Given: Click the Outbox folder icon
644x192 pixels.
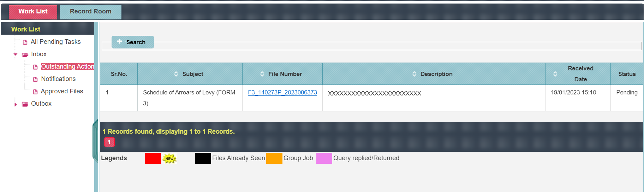Looking at the screenshot, I should 25,104.
